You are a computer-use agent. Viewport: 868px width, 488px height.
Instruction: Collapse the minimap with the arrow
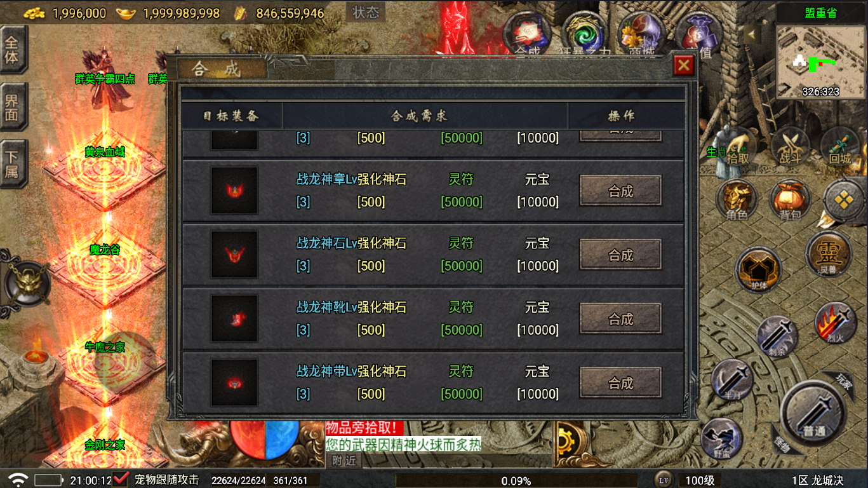(x=752, y=34)
